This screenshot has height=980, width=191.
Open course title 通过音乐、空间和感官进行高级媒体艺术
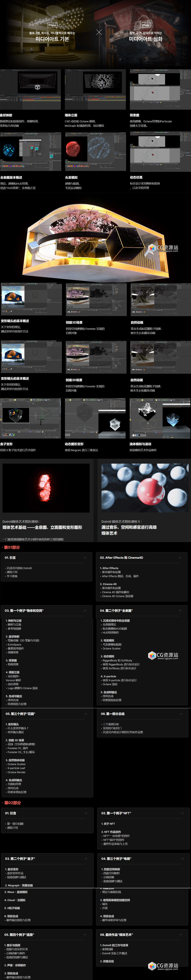[x=129, y=530]
